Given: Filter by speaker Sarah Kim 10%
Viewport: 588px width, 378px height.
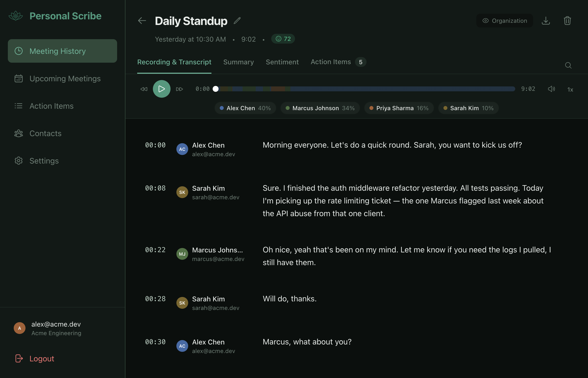Looking at the screenshot, I should 468,108.
